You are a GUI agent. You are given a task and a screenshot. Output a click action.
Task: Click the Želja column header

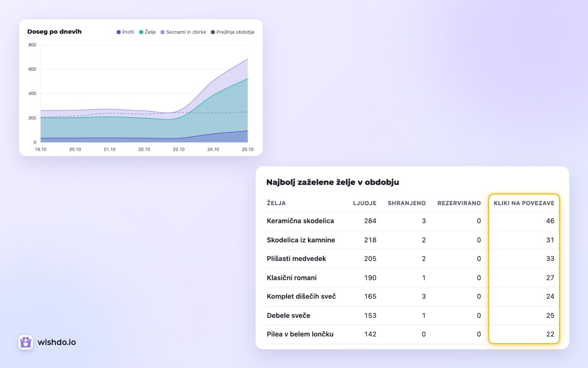[276, 203]
